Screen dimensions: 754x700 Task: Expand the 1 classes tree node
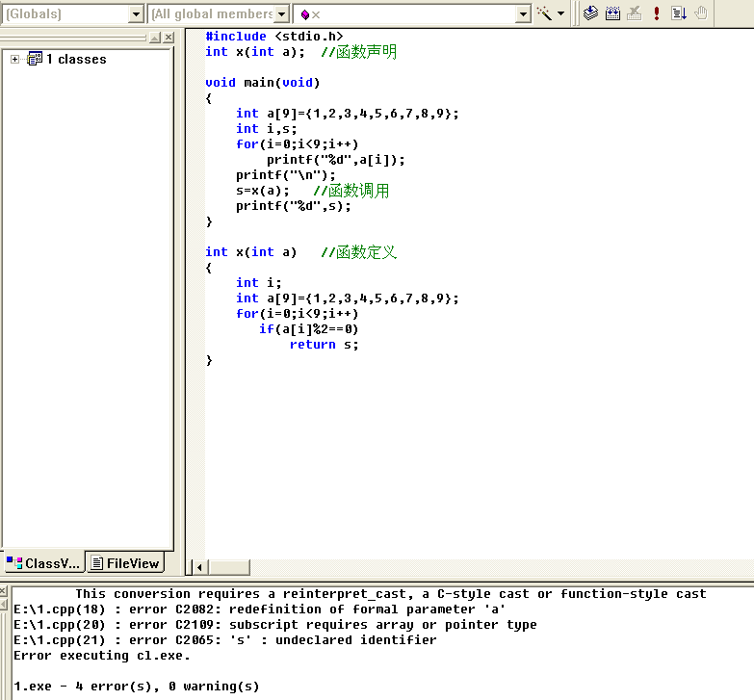14,59
